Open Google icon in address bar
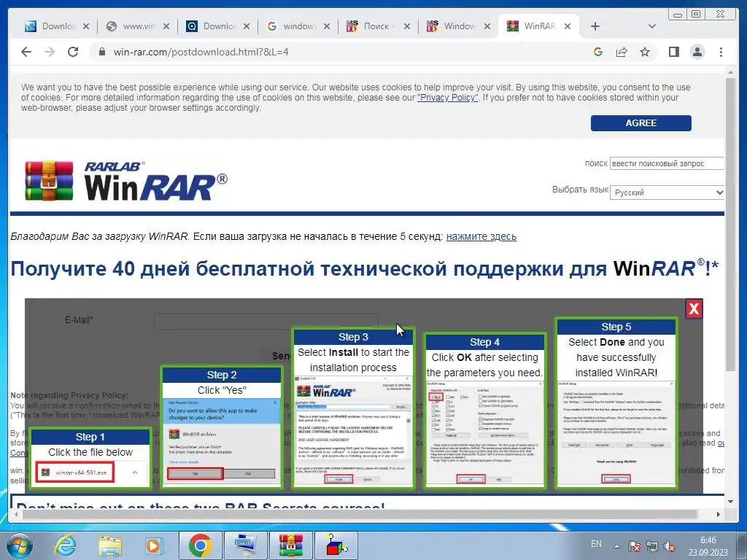This screenshot has height=560, width=747. (598, 52)
